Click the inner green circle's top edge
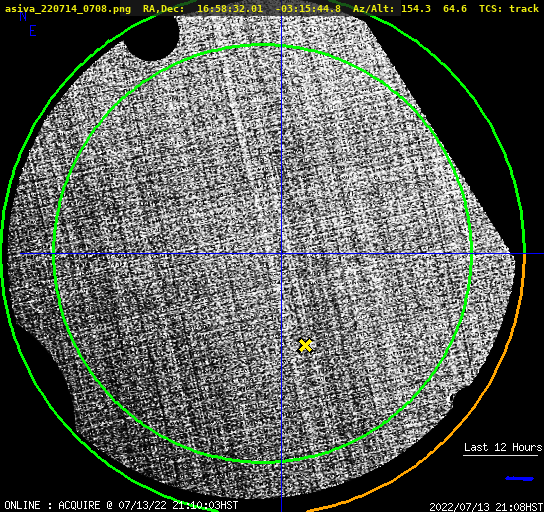 coord(263,45)
